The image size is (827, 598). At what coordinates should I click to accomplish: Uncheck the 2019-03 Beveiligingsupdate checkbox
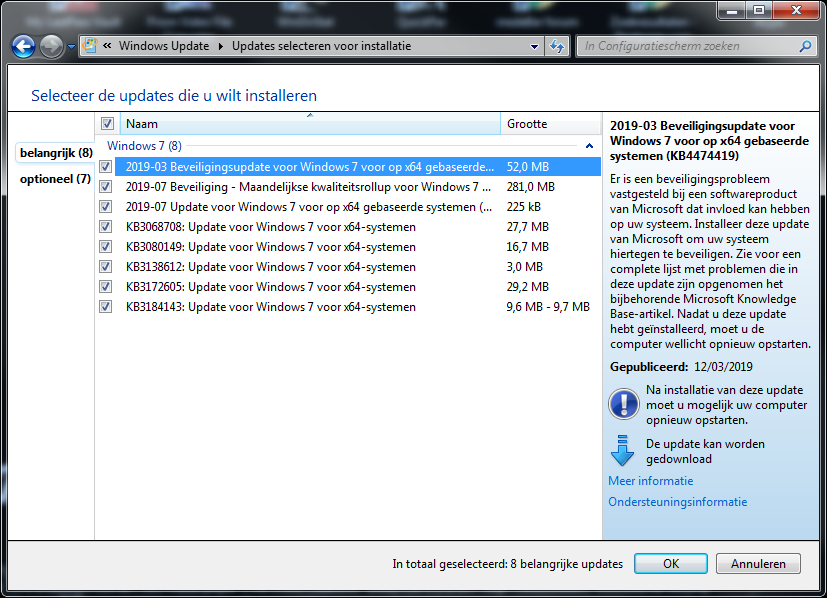[x=105, y=167]
